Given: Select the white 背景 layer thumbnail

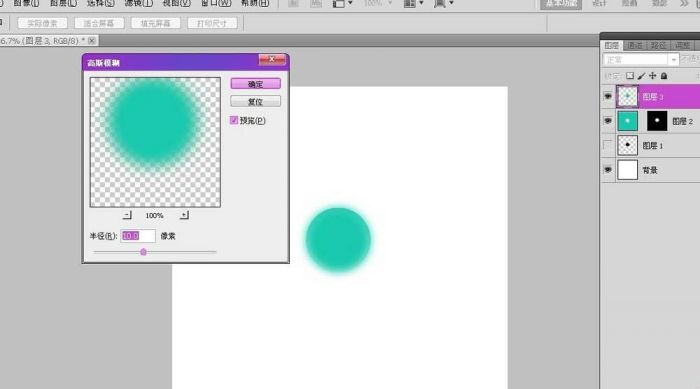Looking at the screenshot, I should [x=627, y=170].
